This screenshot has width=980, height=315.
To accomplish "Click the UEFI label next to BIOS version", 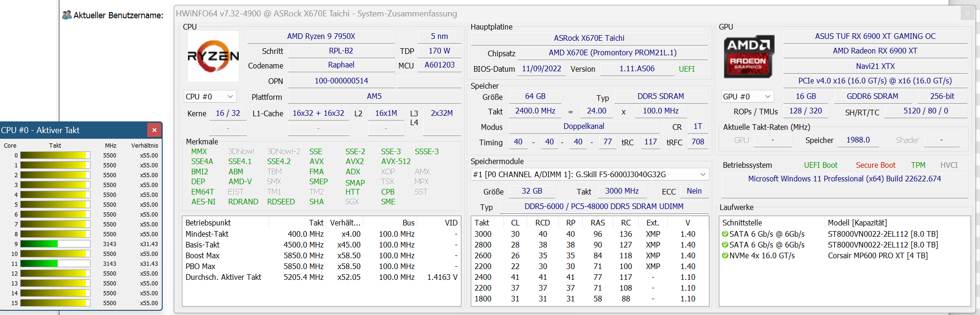I will coord(687,69).
